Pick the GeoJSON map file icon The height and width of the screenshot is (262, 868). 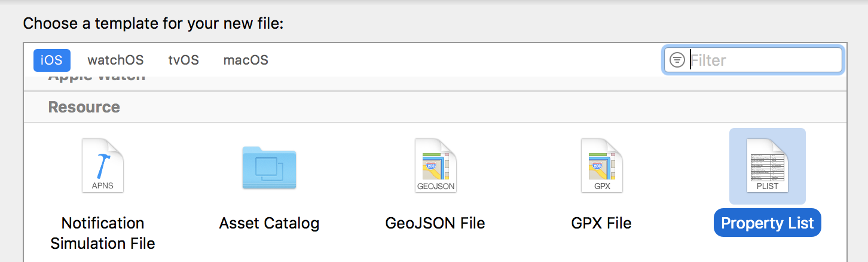435,166
